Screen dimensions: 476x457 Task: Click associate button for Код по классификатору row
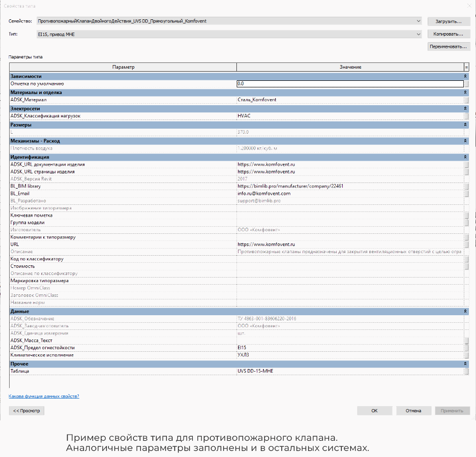pyautogui.click(x=466, y=259)
